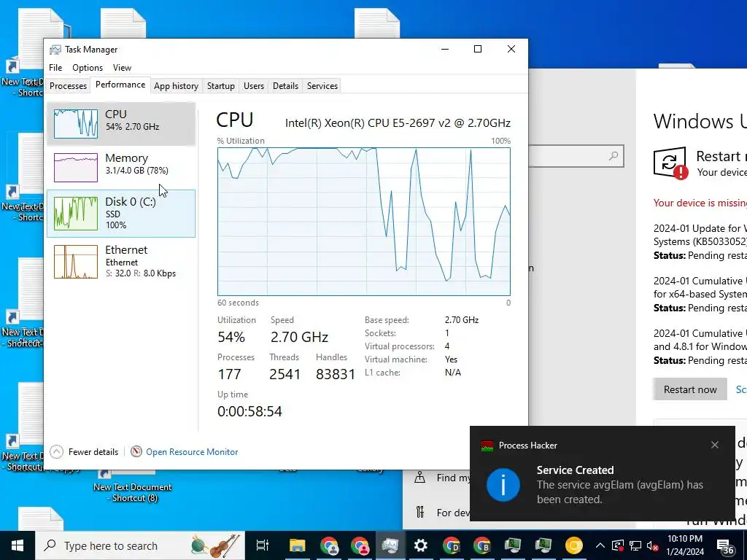This screenshot has height=560, width=747.
Task: Click the muted volume tray icon
Action: tap(653, 545)
